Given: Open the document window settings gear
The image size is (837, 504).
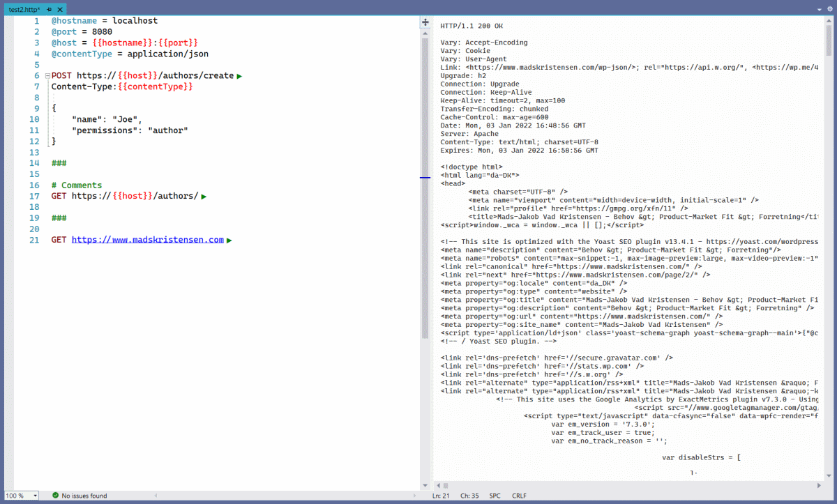Looking at the screenshot, I should tap(830, 9).
